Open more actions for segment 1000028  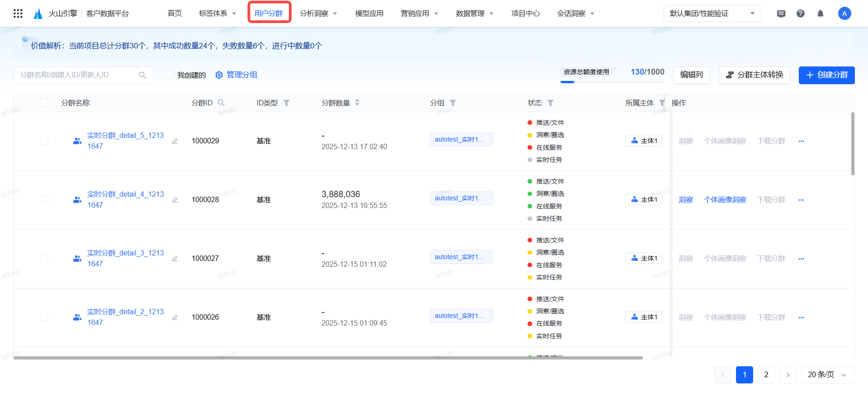(801, 200)
